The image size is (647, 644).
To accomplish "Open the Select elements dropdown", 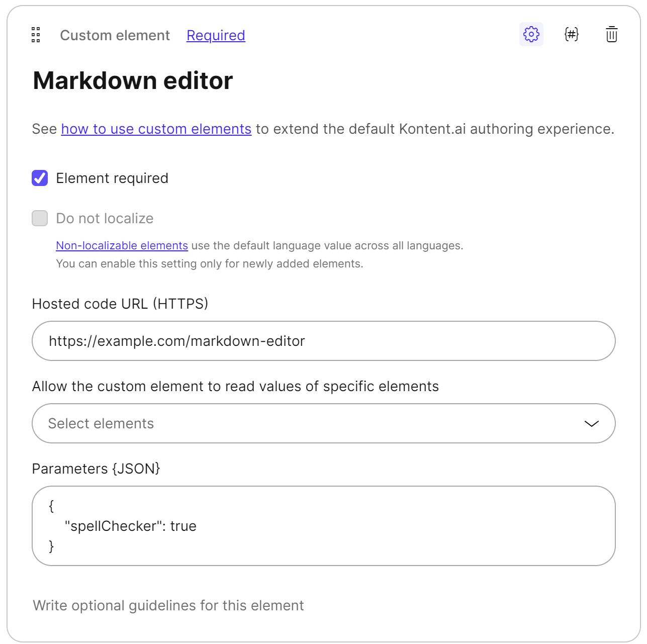I will pos(302,423).
